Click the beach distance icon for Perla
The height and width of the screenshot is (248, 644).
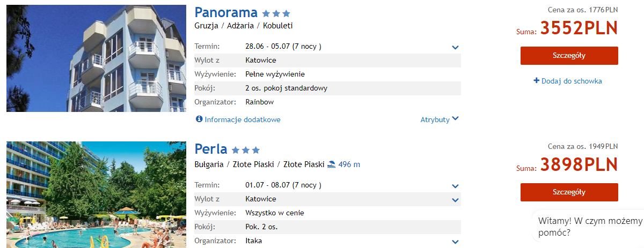332,164
